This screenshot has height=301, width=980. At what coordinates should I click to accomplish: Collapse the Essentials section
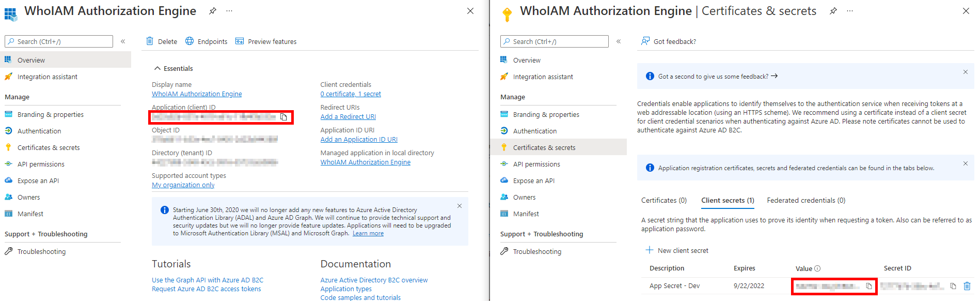pos(173,68)
